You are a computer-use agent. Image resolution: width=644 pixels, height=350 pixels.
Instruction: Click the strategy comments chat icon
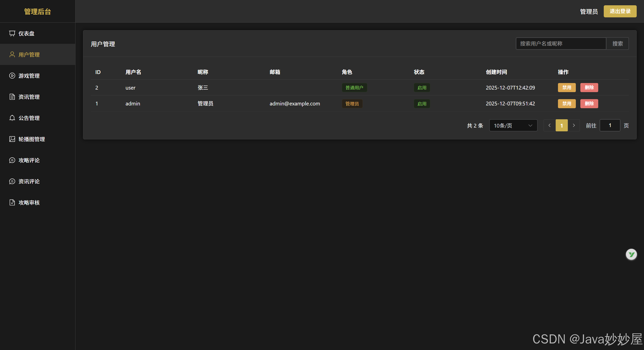[x=12, y=160]
